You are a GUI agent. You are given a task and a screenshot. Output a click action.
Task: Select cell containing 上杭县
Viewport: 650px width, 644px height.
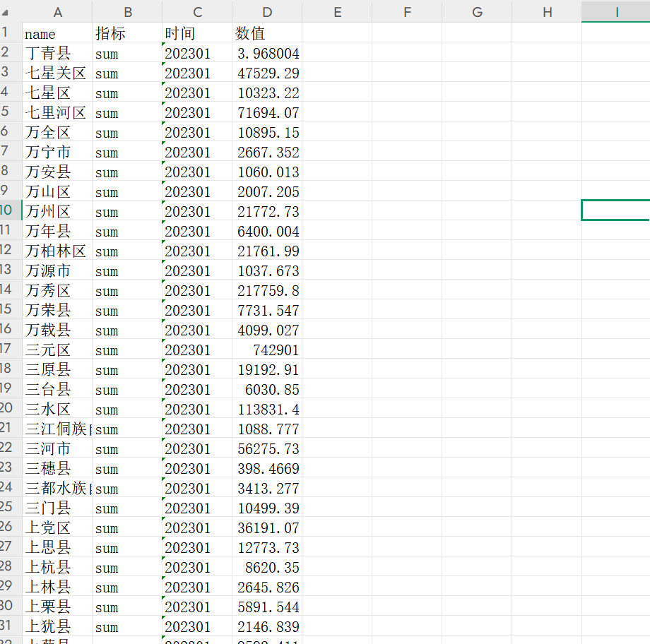[57, 566]
